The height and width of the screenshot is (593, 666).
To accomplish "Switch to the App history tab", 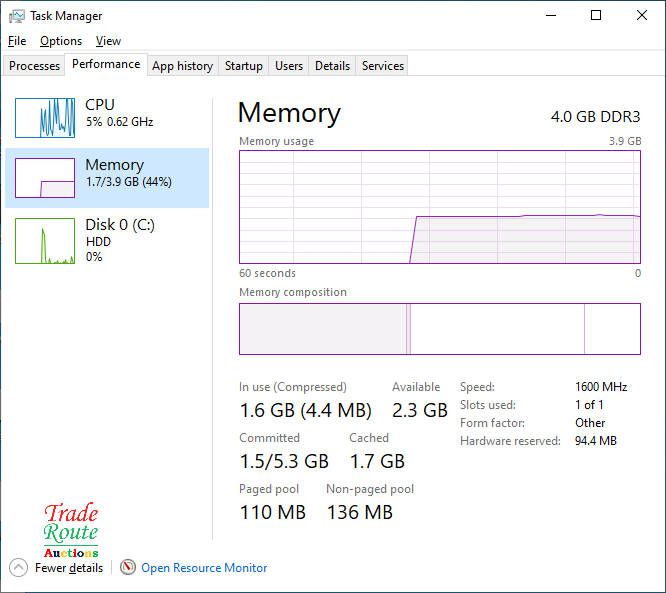I will coord(182,66).
